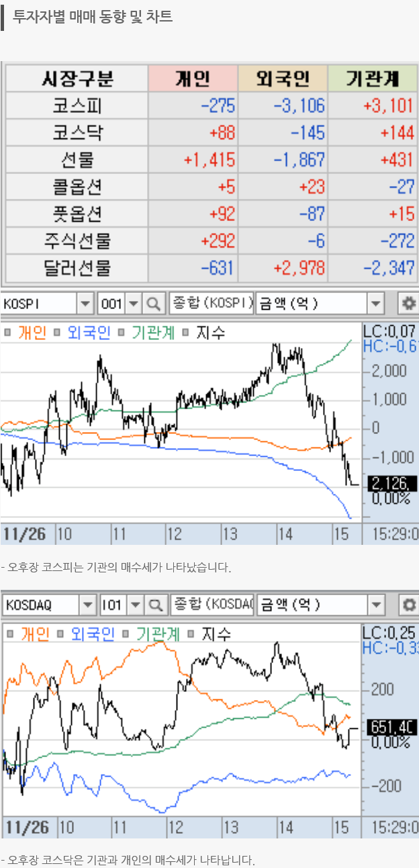Toggle the 외국인 series label in KOSPI legend
This screenshot has width=419, height=868.
point(89,332)
